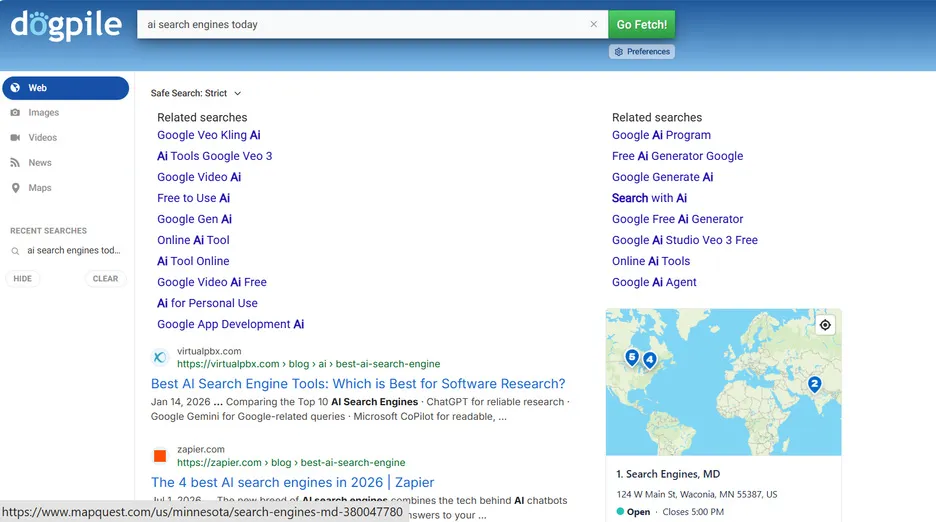Image resolution: width=936 pixels, height=522 pixels.
Task: Click the address 124 W Main St, Waconia
Action: (x=697, y=494)
